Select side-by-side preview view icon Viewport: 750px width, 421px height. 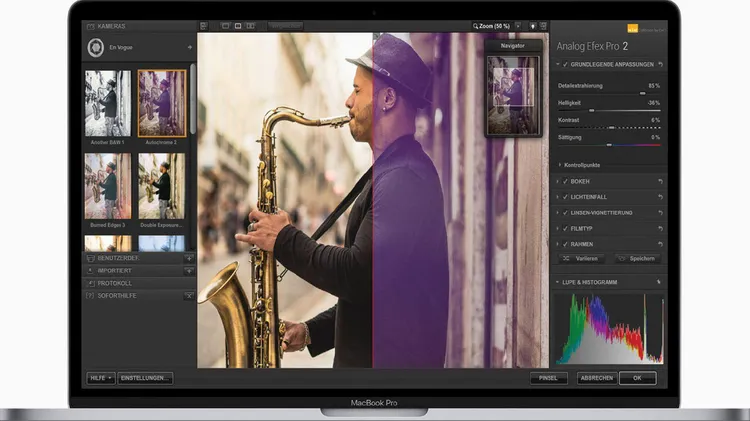251,26
